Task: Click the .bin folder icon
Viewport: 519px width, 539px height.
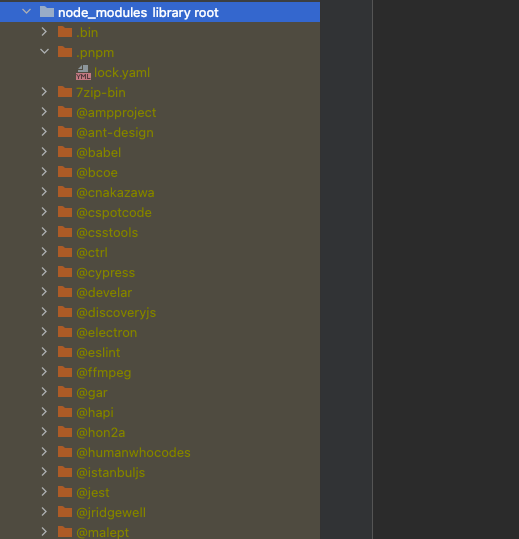Action: 65,32
